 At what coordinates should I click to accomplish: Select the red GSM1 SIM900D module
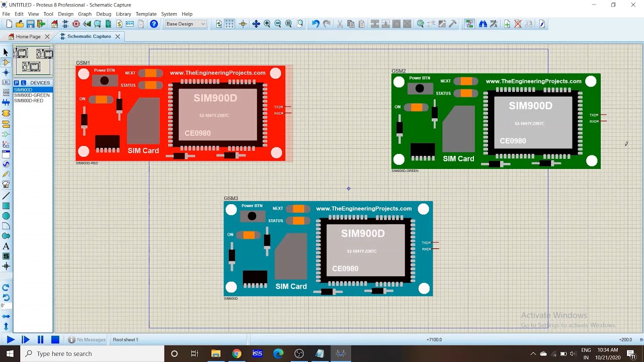(181, 113)
